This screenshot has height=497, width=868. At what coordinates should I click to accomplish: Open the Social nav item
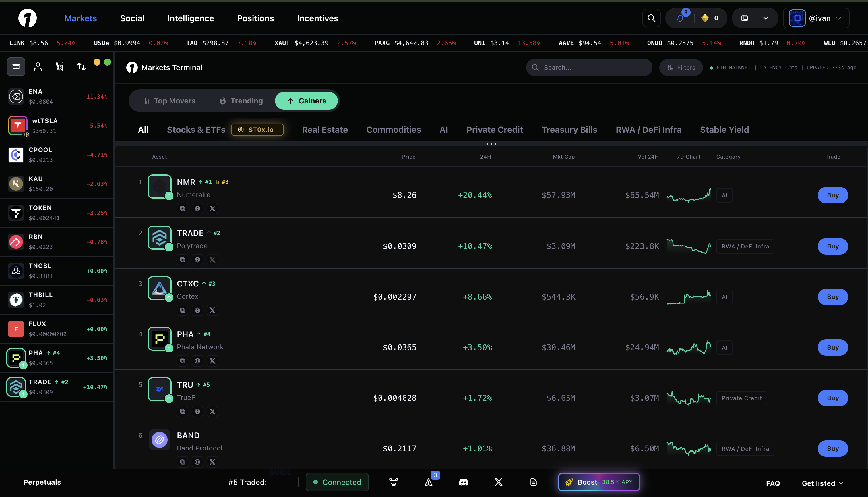(x=132, y=18)
